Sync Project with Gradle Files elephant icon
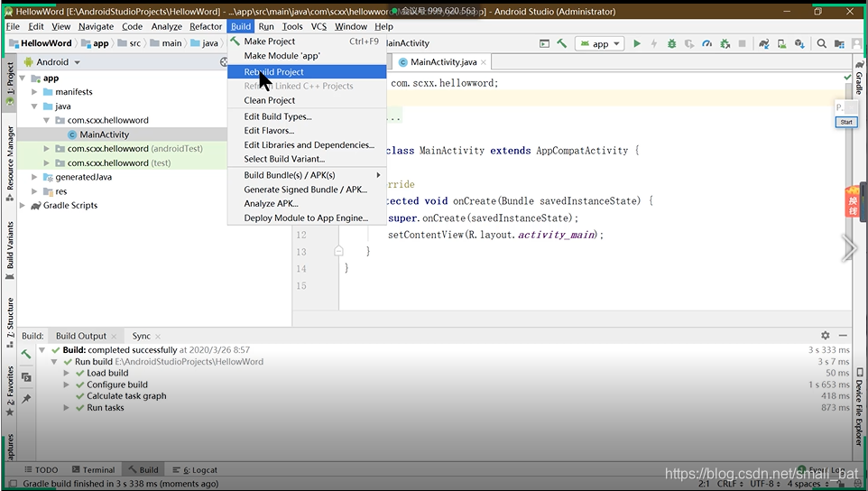The height and width of the screenshot is (491, 868). (x=764, y=43)
